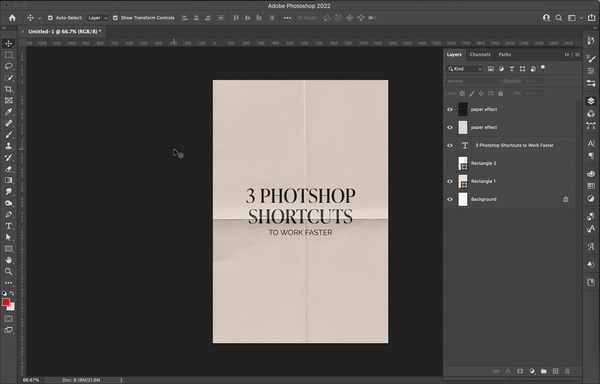Reset default foreground and background colors
The height and width of the screenshot is (384, 600).
click(x=4, y=293)
